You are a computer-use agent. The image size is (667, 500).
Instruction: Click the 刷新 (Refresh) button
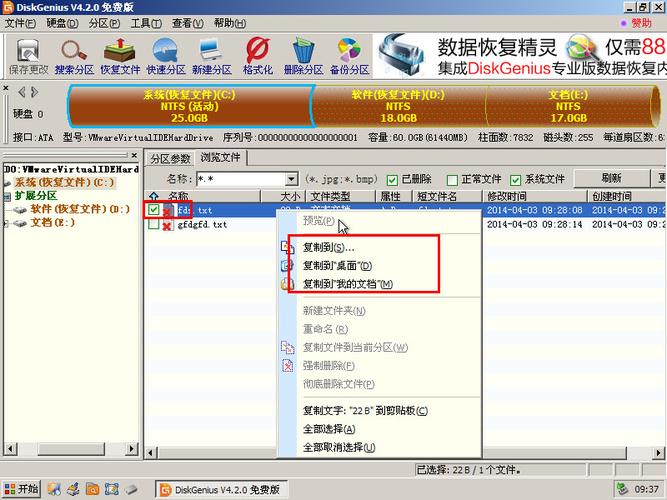click(x=590, y=179)
